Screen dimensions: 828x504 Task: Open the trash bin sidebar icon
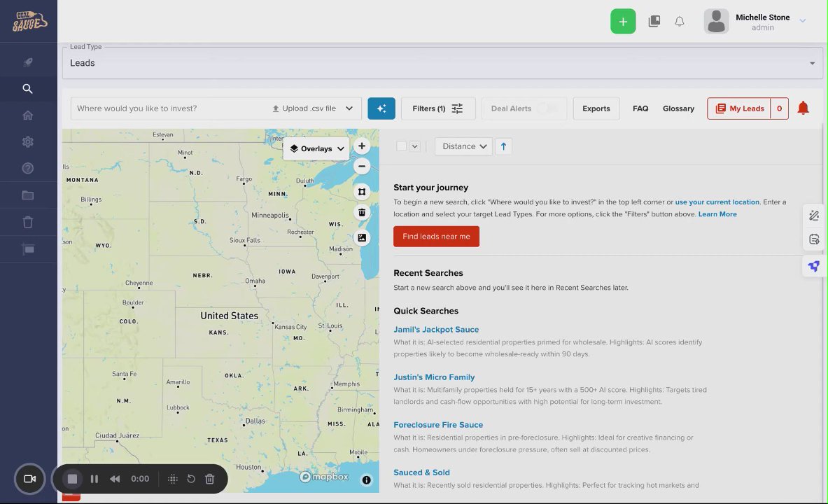coord(28,222)
